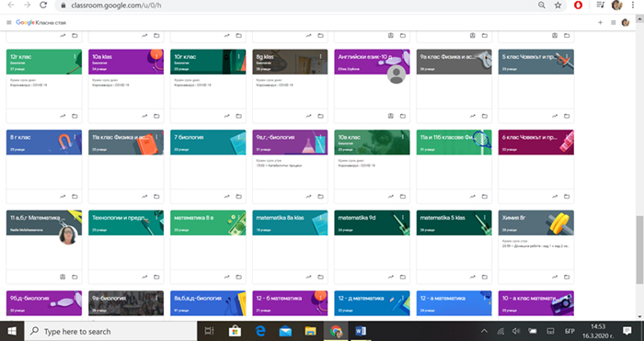Screen dimensions: 644x341
Task: Open your work icon on 11 а,б,г Математика card
Action: (x=63, y=277)
